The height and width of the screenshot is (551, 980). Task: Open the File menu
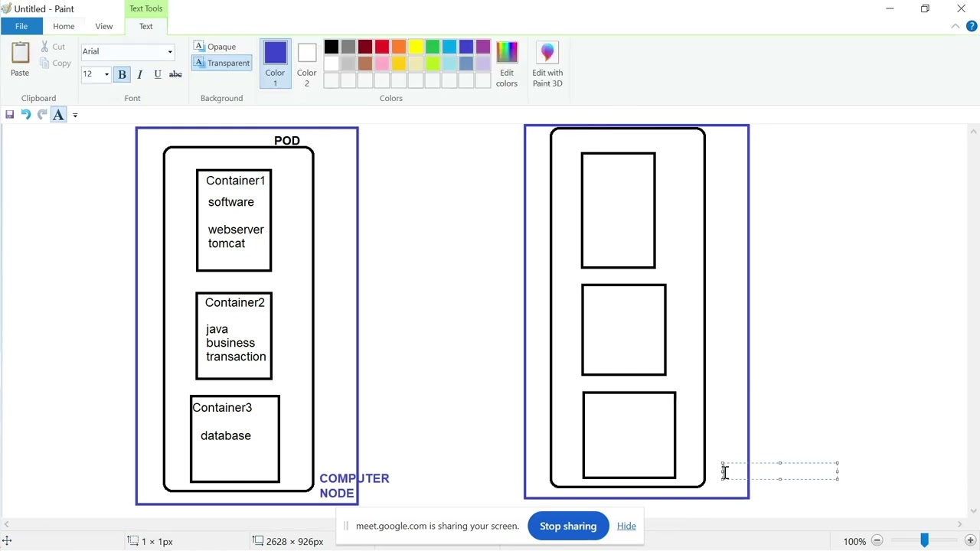coord(21,26)
